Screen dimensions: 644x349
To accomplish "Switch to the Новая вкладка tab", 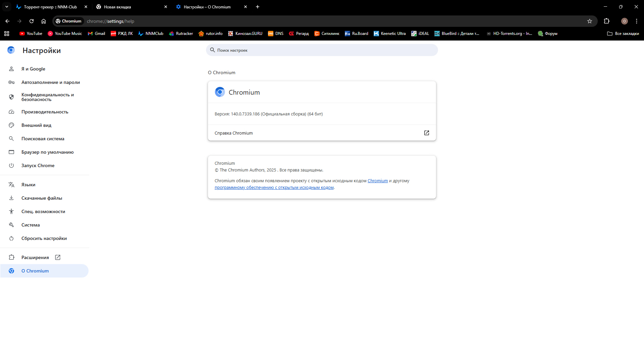I will coord(117,7).
